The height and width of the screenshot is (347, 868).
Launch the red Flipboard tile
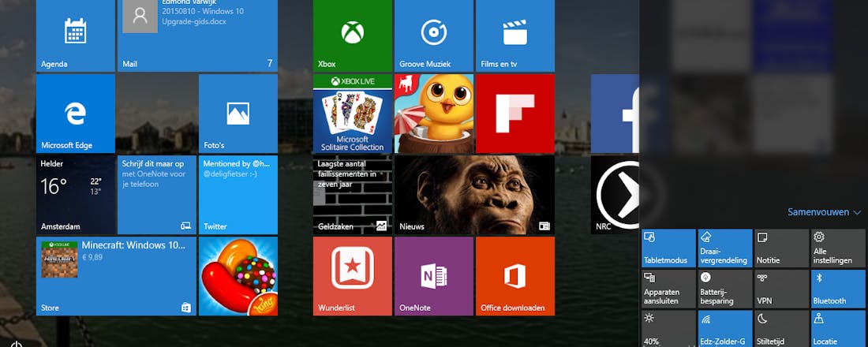click(x=514, y=114)
